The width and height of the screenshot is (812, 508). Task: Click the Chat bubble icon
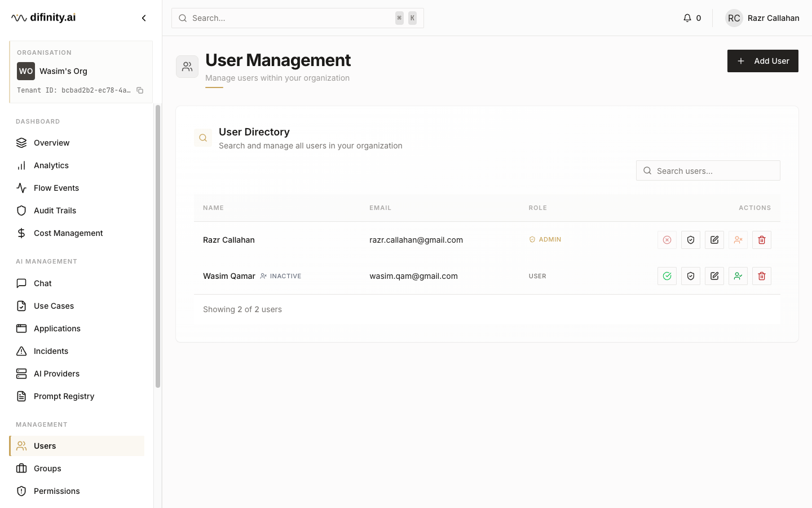(x=21, y=283)
